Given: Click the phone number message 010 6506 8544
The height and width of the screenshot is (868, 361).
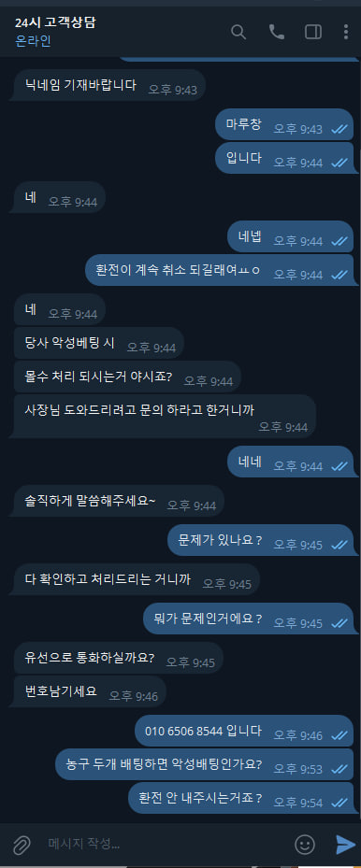Looking at the screenshot, I should coord(243,731).
